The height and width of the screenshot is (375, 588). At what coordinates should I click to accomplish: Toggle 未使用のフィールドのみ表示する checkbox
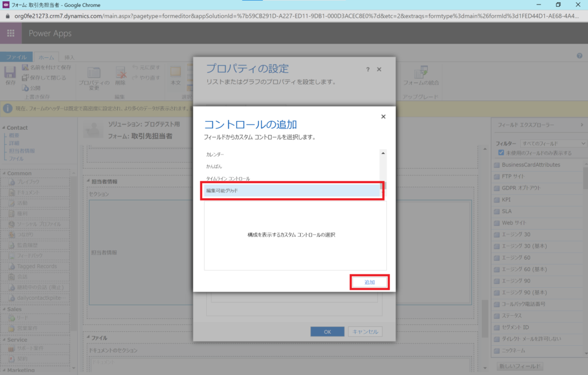501,153
